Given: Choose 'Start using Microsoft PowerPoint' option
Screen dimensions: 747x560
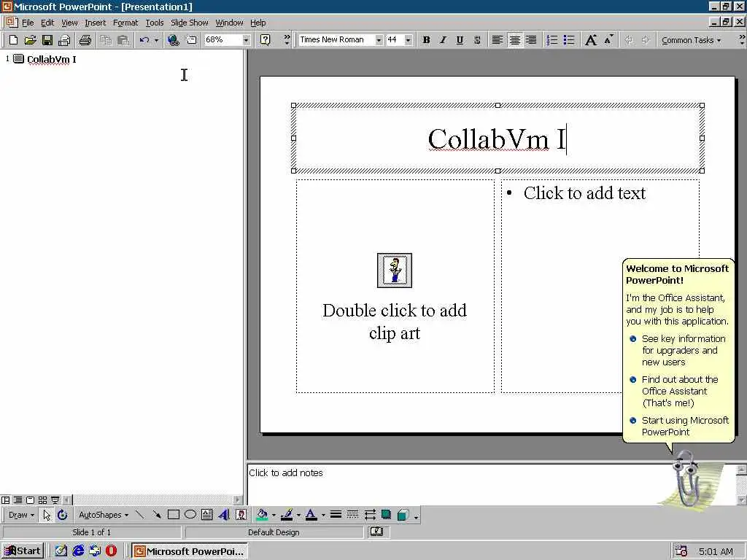Looking at the screenshot, I should pyautogui.click(x=679, y=426).
